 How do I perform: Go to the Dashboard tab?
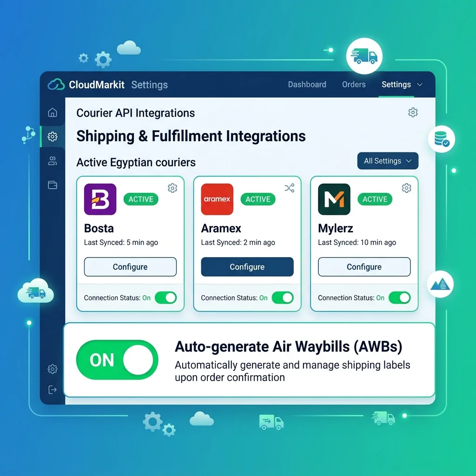[307, 85]
